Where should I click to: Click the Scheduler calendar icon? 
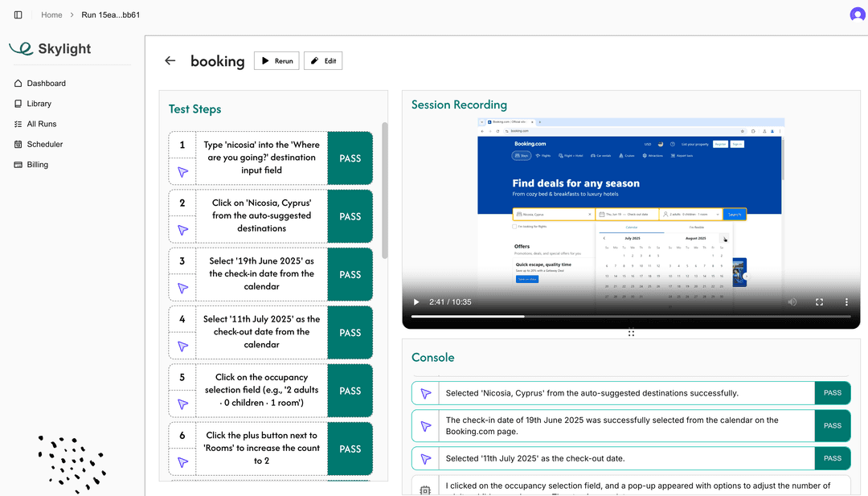18,144
